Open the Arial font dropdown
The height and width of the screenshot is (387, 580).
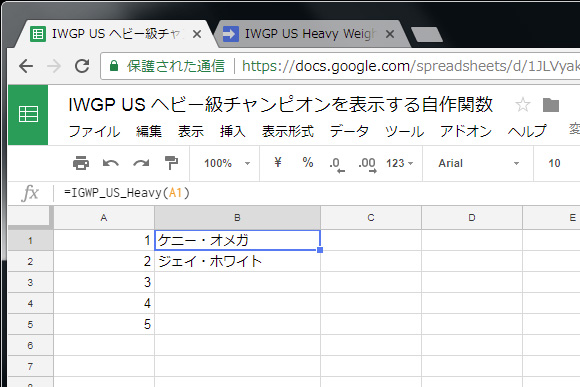pyautogui.click(x=479, y=163)
